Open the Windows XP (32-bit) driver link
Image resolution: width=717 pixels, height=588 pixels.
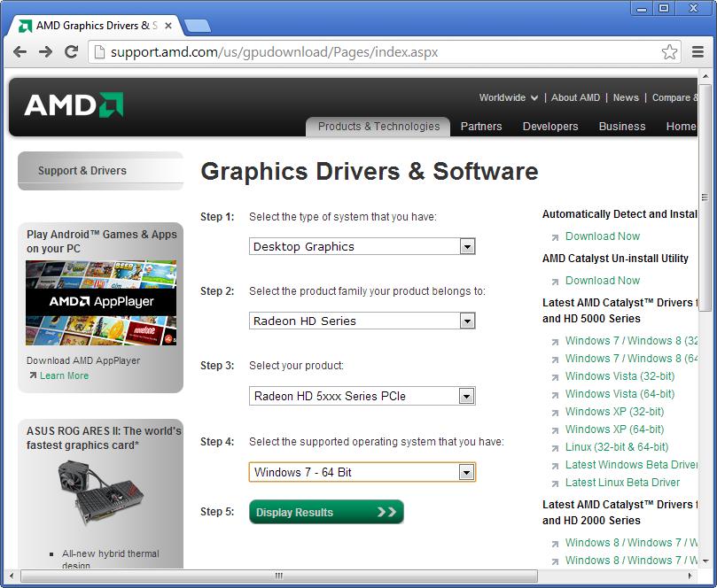point(614,412)
